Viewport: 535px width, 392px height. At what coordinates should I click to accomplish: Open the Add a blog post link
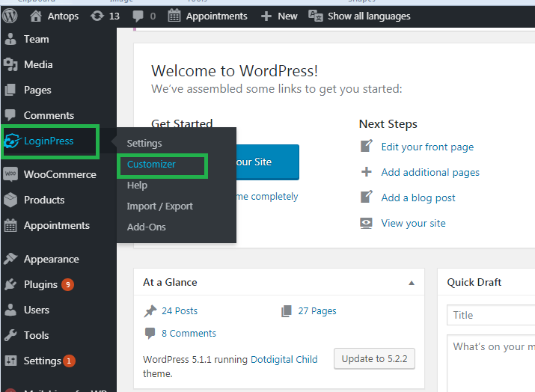(x=418, y=197)
